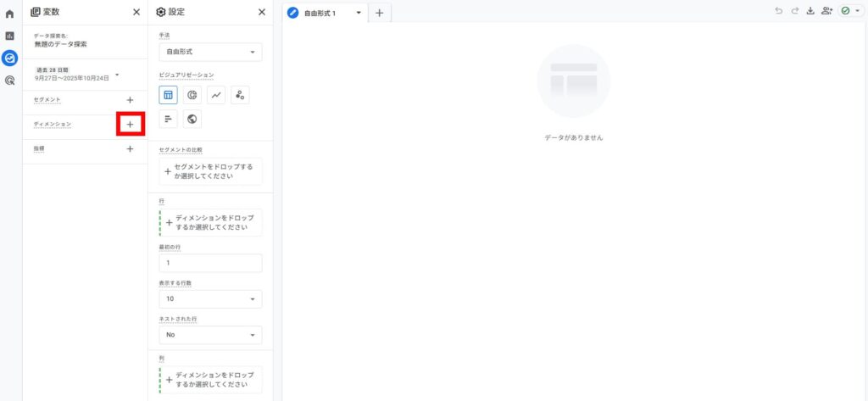Select the table visualization icon

(169, 95)
